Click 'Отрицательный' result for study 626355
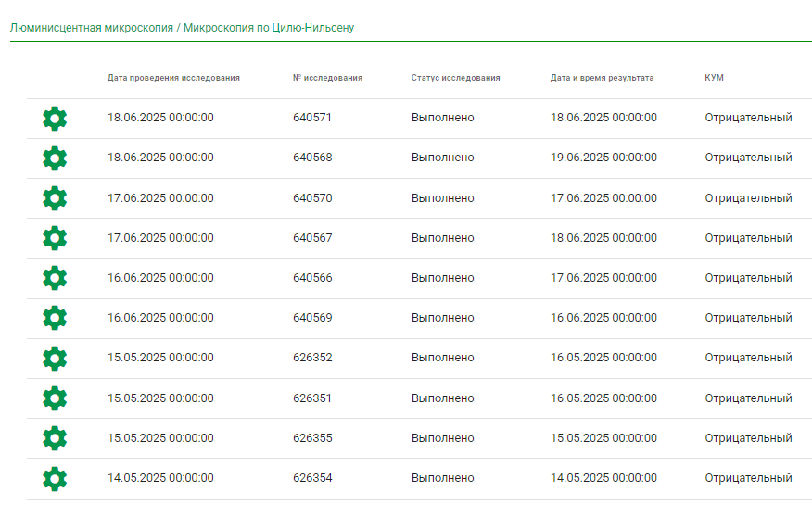 tap(748, 439)
